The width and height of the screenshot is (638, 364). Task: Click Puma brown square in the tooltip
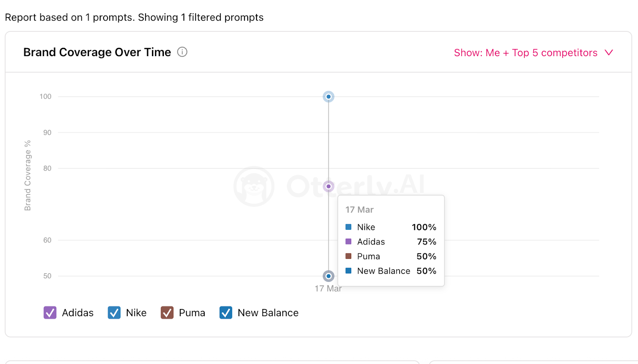(x=349, y=256)
